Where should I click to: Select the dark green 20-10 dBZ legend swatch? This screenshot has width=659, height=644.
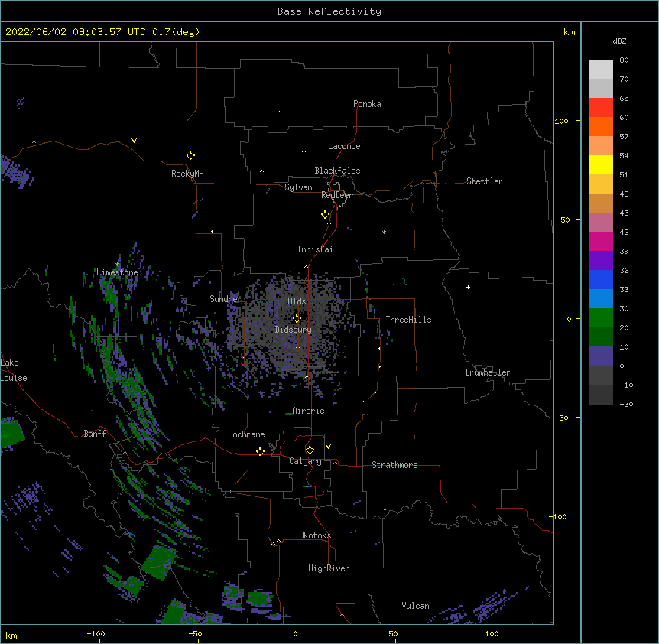[601, 337]
